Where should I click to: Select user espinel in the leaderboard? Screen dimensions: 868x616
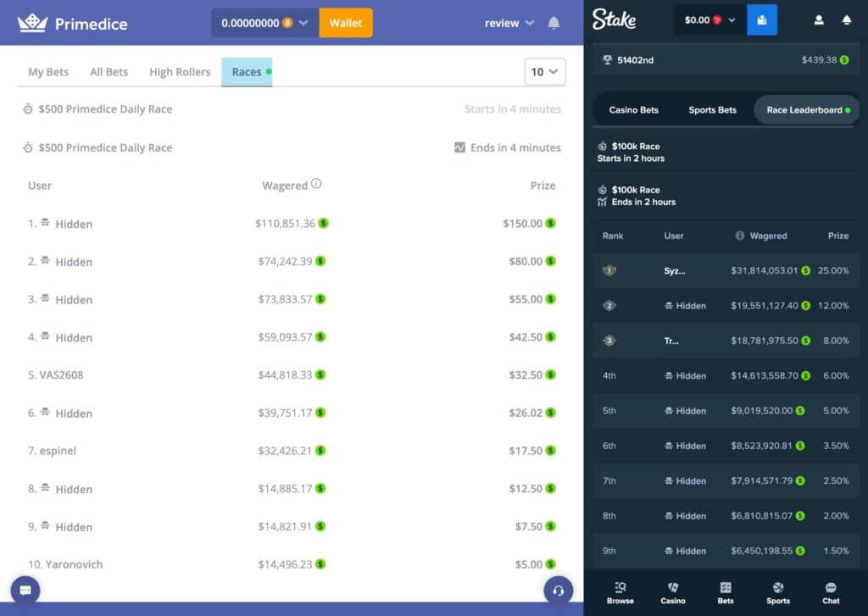[x=58, y=451]
